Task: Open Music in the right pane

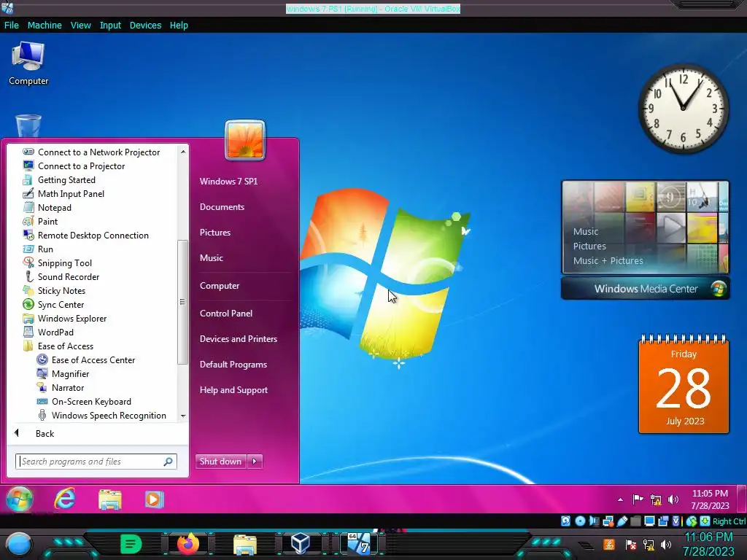Action: [211, 258]
